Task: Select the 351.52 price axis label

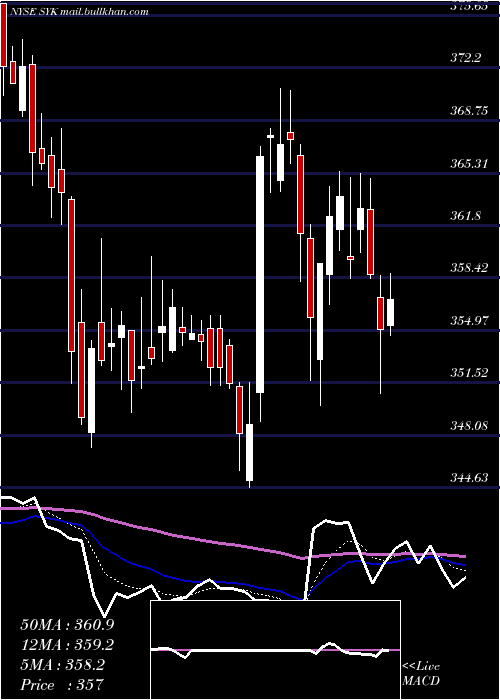Action: 469,373
